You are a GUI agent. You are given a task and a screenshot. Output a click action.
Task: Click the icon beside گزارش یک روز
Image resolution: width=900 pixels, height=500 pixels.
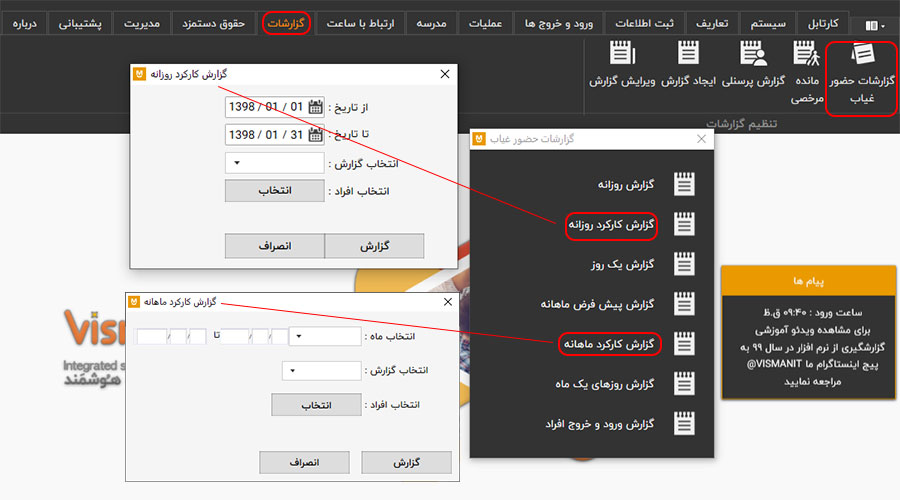(x=684, y=264)
